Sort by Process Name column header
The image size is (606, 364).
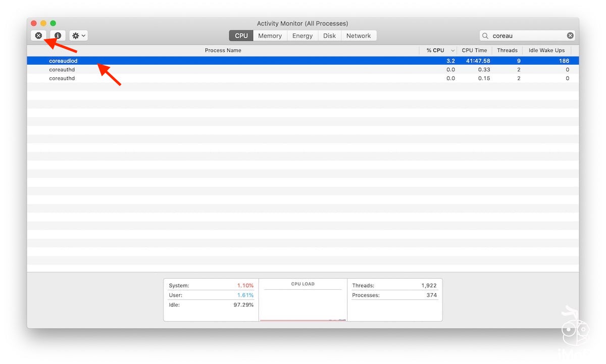223,50
